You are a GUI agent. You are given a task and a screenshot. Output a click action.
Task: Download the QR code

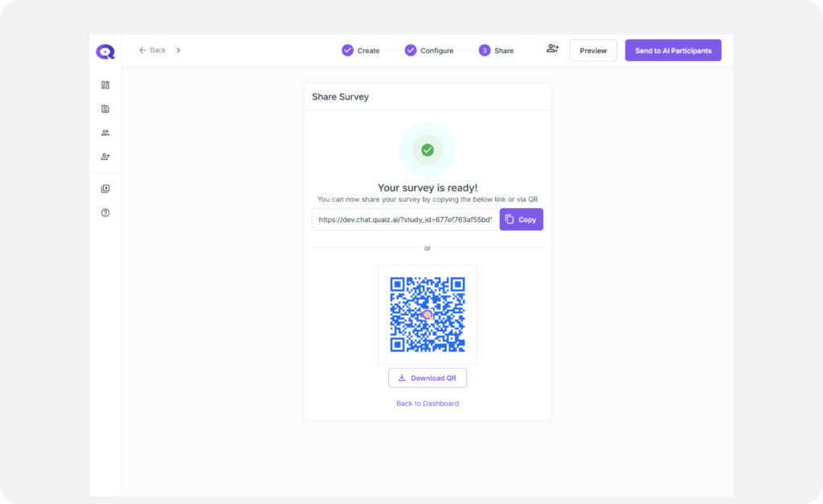click(427, 378)
